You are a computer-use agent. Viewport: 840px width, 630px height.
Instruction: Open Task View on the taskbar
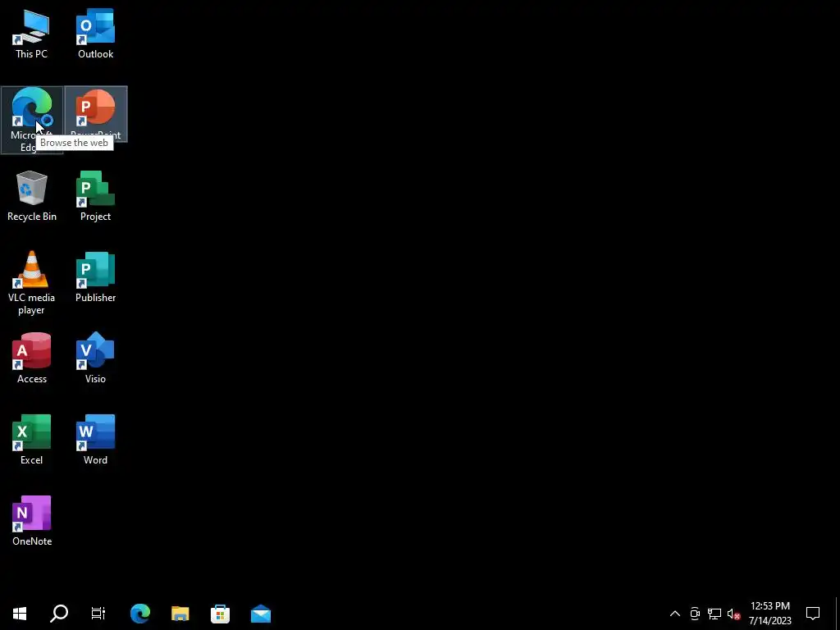click(98, 614)
